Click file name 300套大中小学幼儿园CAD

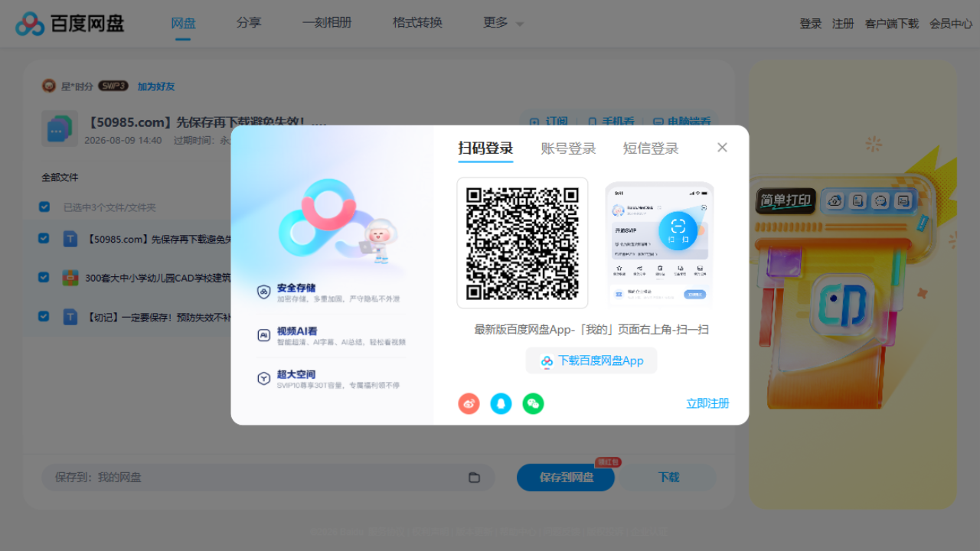158,279
